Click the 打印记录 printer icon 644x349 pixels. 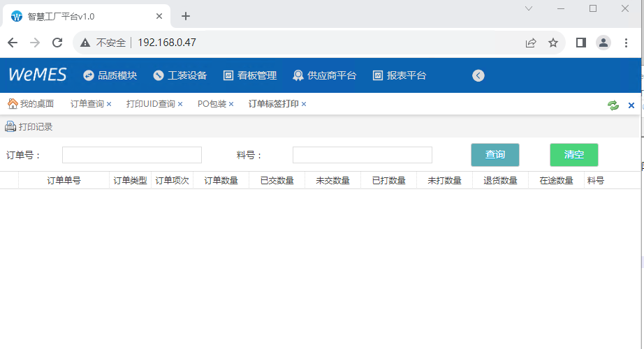[x=10, y=126]
